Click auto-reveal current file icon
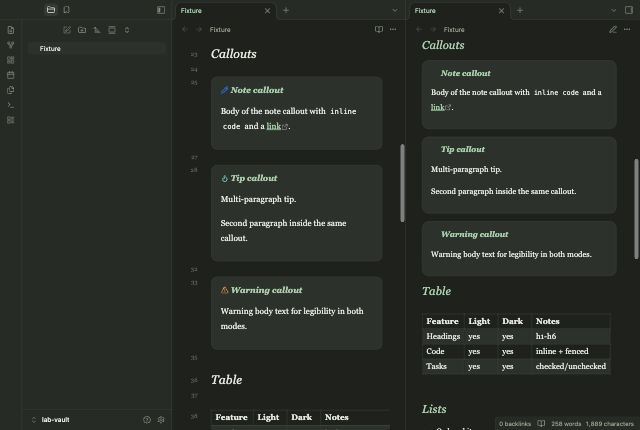This screenshot has width=640, height=430. [x=112, y=30]
